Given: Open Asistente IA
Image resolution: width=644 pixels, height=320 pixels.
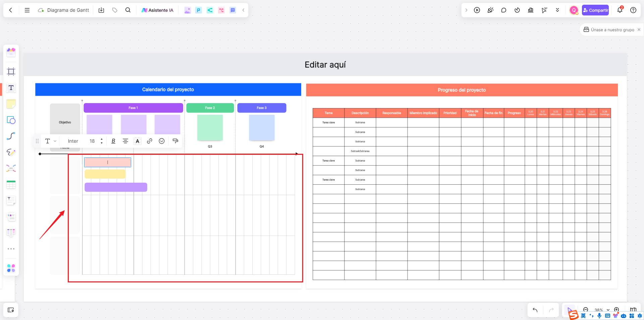Looking at the screenshot, I should pyautogui.click(x=157, y=10).
